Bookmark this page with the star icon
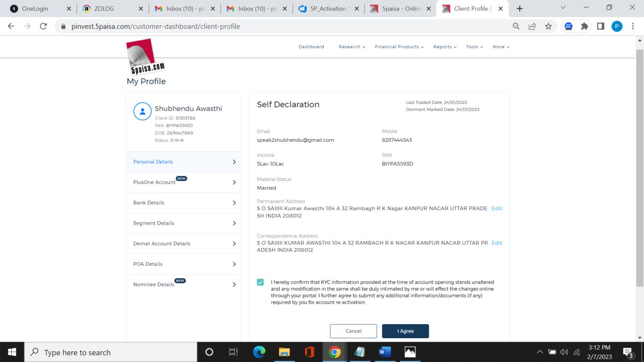644x362 pixels. pos(548,26)
